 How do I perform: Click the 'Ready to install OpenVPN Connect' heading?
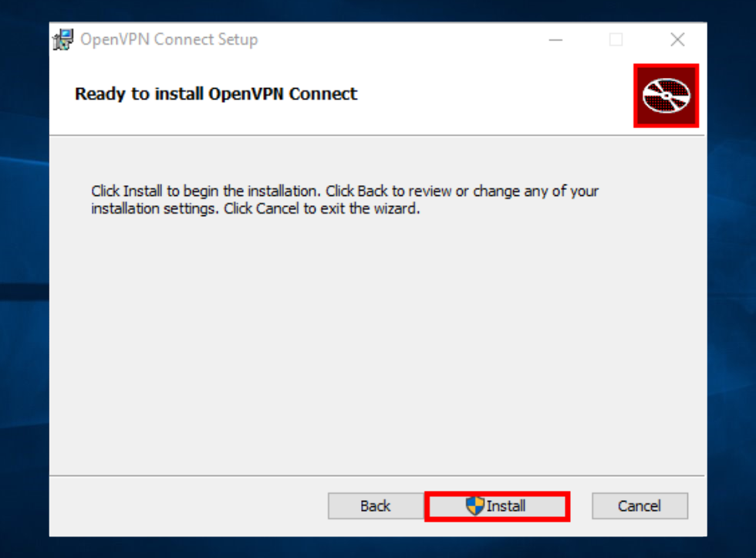(216, 94)
